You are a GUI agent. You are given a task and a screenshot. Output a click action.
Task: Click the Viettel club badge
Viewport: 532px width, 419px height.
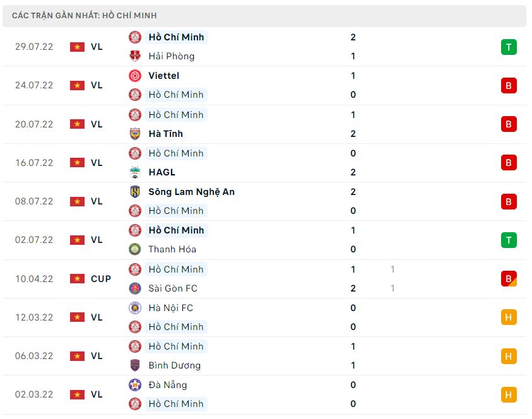(134, 76)
